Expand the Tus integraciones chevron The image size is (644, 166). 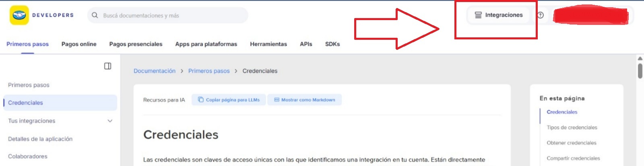click(x=110, y=121)
